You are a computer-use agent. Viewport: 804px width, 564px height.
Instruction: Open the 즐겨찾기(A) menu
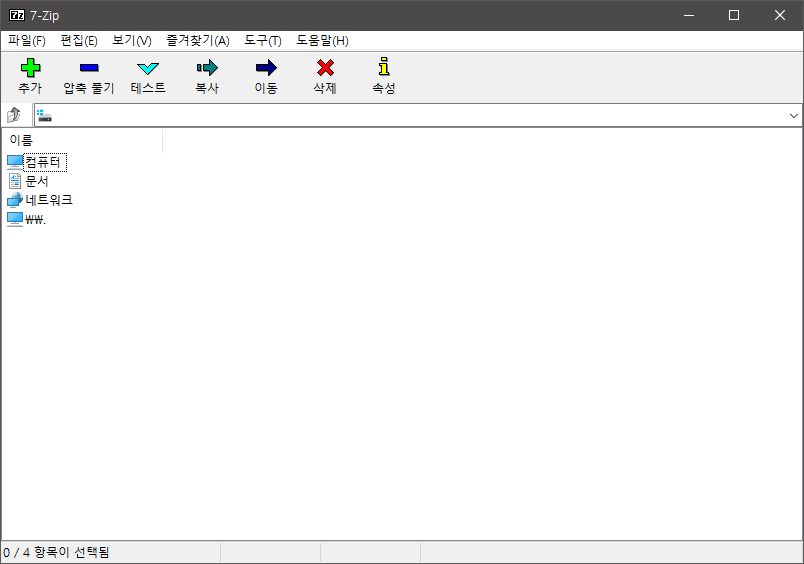198,41
